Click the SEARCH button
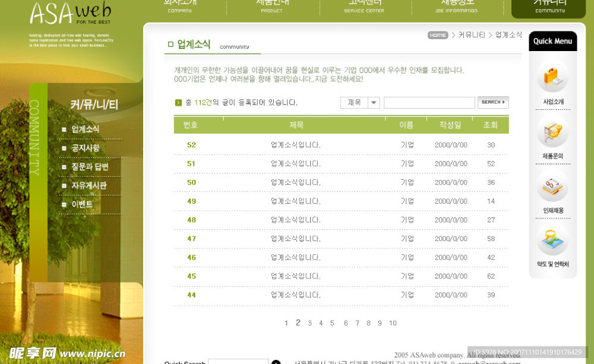Viewport: 594px width, 364px height. point(493,102)
